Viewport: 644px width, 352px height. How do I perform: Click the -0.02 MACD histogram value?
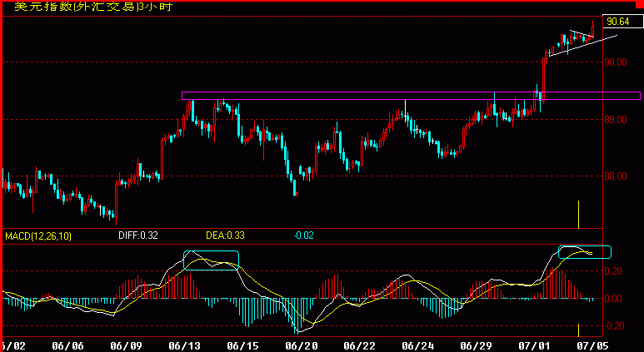click(303, 235)
